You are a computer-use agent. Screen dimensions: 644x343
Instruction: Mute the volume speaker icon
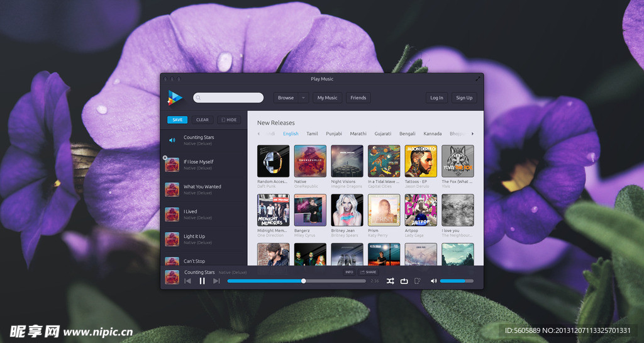[x=433, y=281]
